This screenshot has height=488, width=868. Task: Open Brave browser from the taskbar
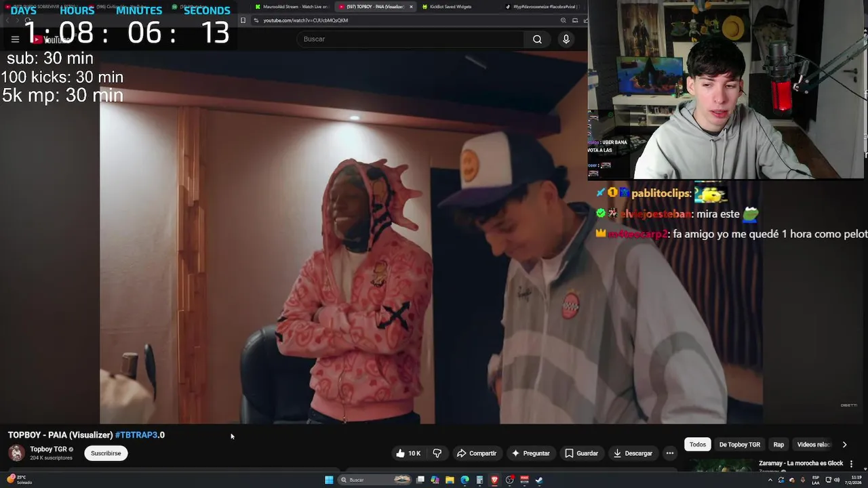click(494, 480)
